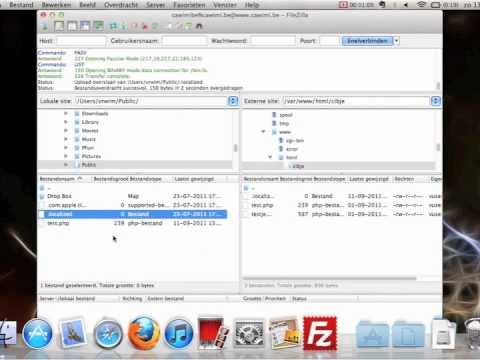This screenshot has width=480, height=360.
Task: Click the Wachtwoord input field
Action: [x=272, y=41]
